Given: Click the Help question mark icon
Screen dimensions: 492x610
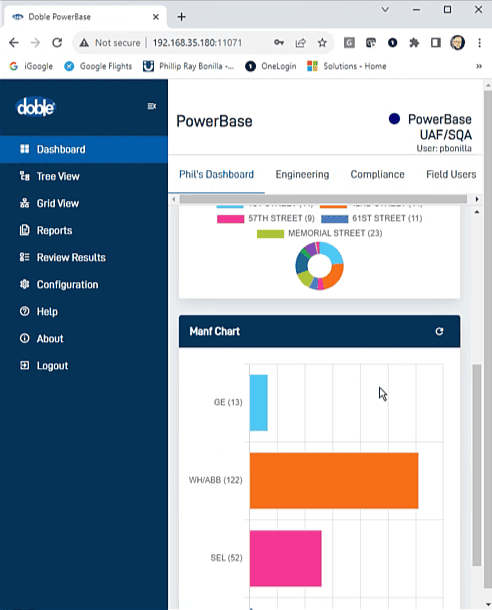Looking at the screenshot, I should (x=25, y=311).
